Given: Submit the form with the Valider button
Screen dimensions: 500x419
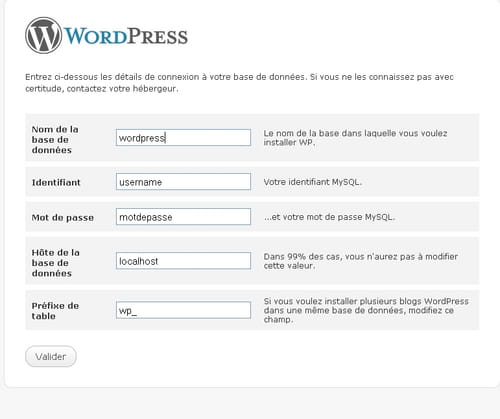Looking at the screenshot, I should click(51, 356).
